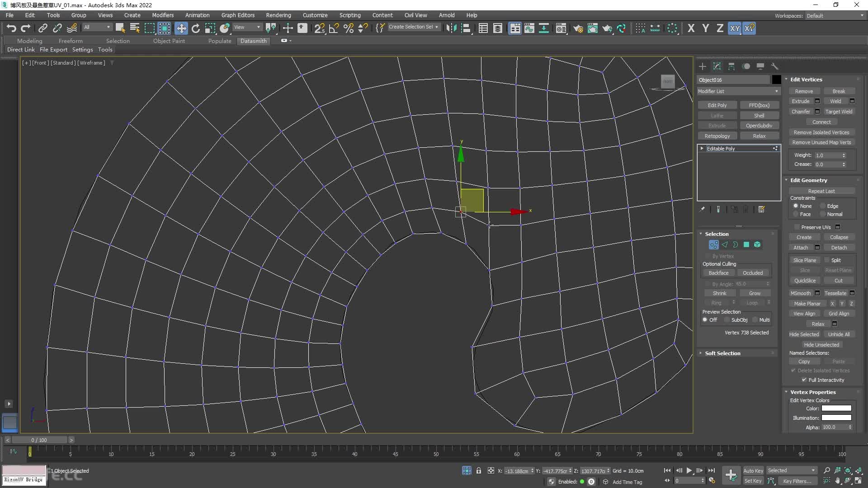The width and height of the screenshot is (868, 488).
Task: Add the Retopology modifier button
Action: tap(717, 136)
